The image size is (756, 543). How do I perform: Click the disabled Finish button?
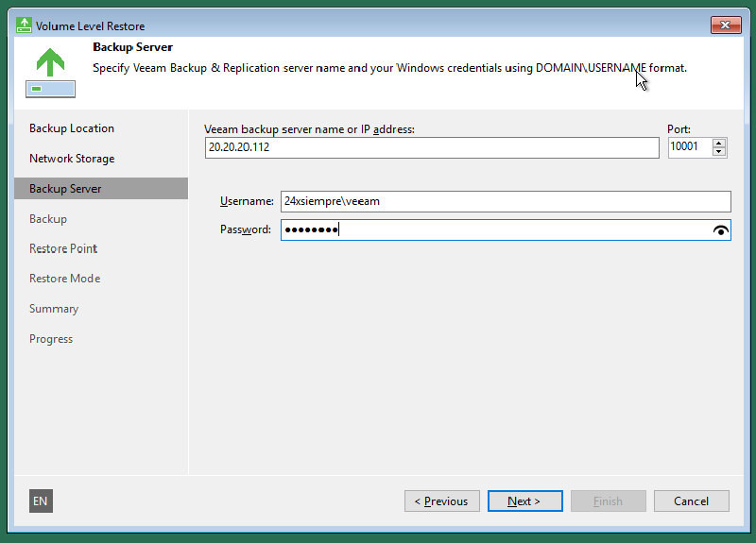(x=609, y=501)
